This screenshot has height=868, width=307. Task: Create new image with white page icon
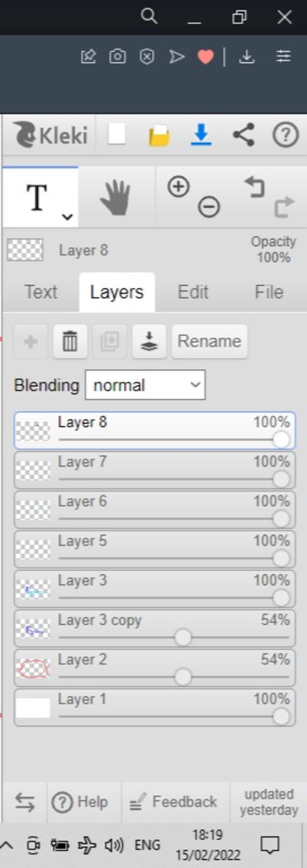116,134
